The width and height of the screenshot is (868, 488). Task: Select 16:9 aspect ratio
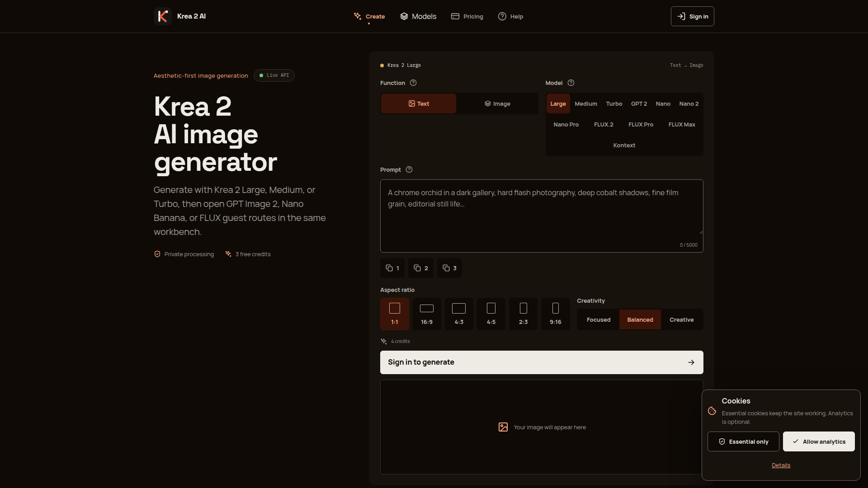pyautogui.click(x=427, y=314)
